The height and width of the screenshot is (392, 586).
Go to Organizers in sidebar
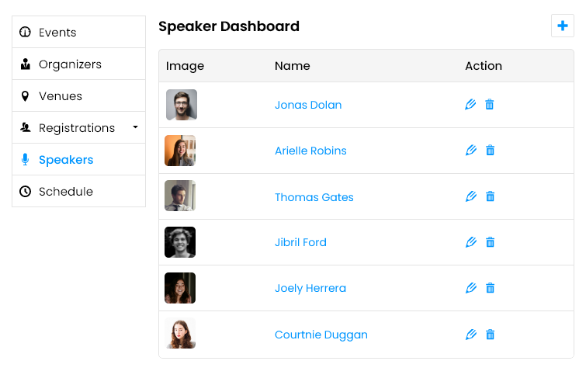click(79, 64)
